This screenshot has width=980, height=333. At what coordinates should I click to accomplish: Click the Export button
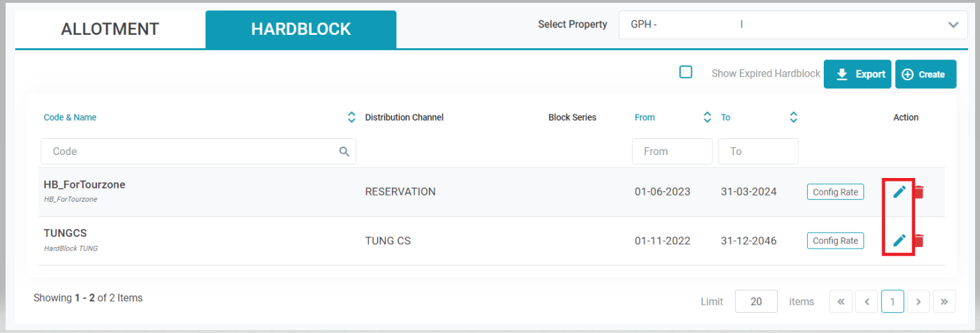(858, 74)
